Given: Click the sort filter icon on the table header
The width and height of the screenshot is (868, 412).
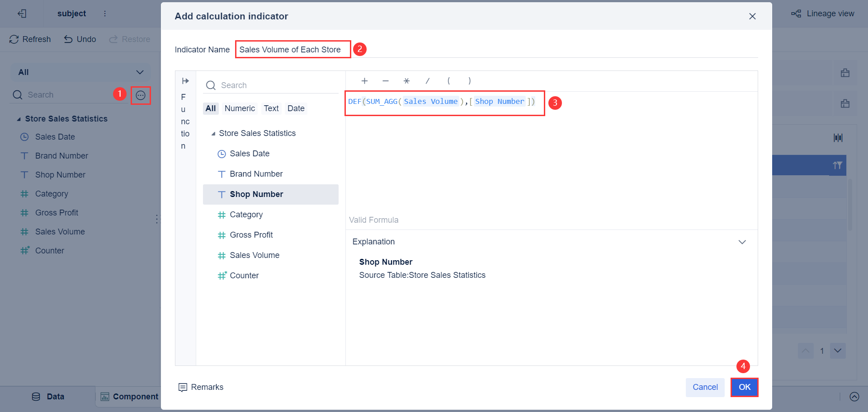Looking at the screenshot, I should pos(838,165).
